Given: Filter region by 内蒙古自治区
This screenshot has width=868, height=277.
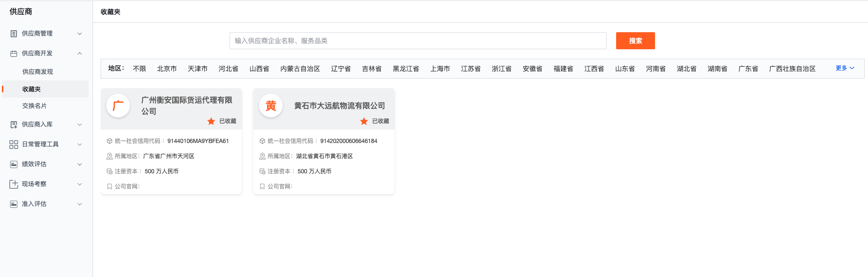Looking at the screenshot, I should click(x=300, y=69).
